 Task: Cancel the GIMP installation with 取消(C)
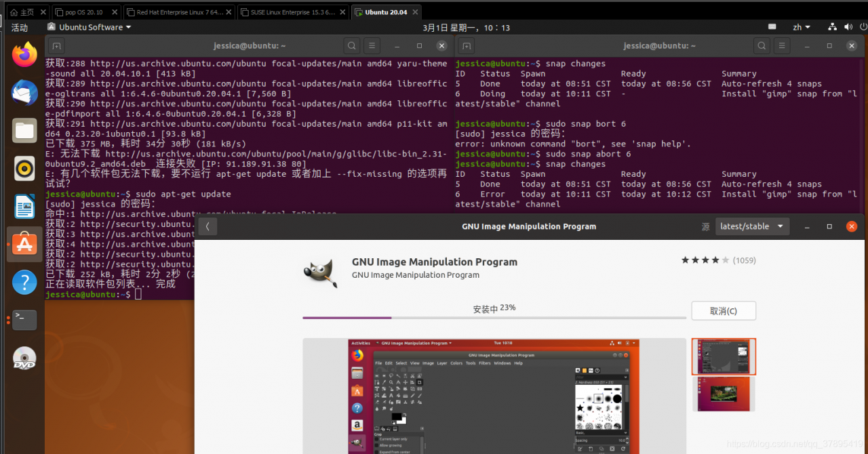pyautogui.click(x=724, y=311)
